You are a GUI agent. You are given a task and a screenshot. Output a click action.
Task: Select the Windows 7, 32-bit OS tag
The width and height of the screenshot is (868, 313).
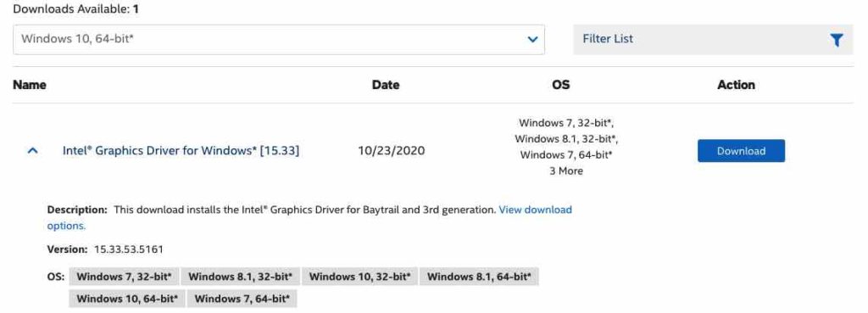click(124, 277)
